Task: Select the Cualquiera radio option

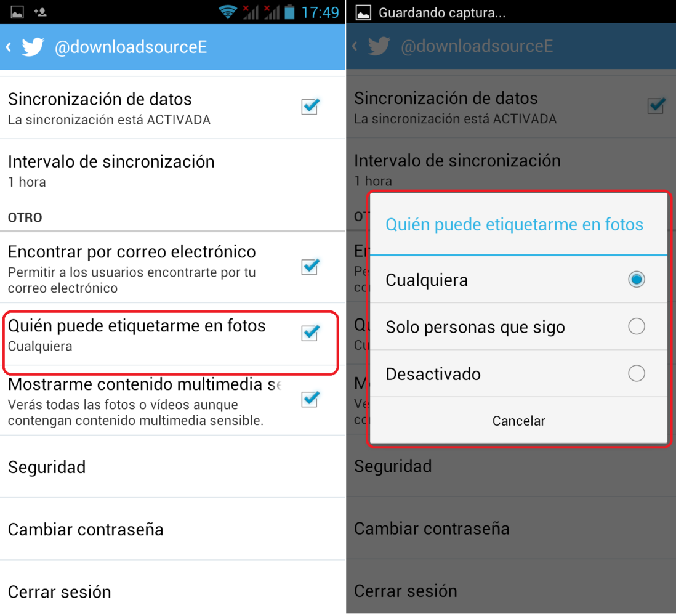Action: pyautogui.click(x=518, y=280)
